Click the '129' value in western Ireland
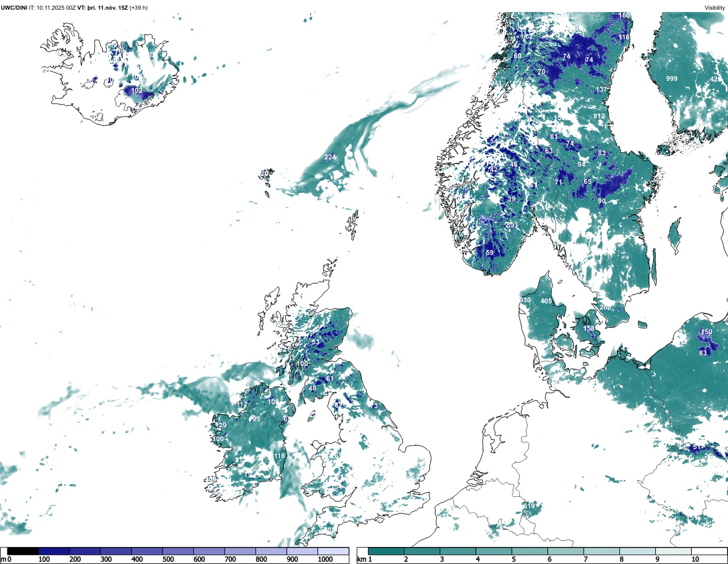Screen dimensions: 728x564 tap(221, 425)
